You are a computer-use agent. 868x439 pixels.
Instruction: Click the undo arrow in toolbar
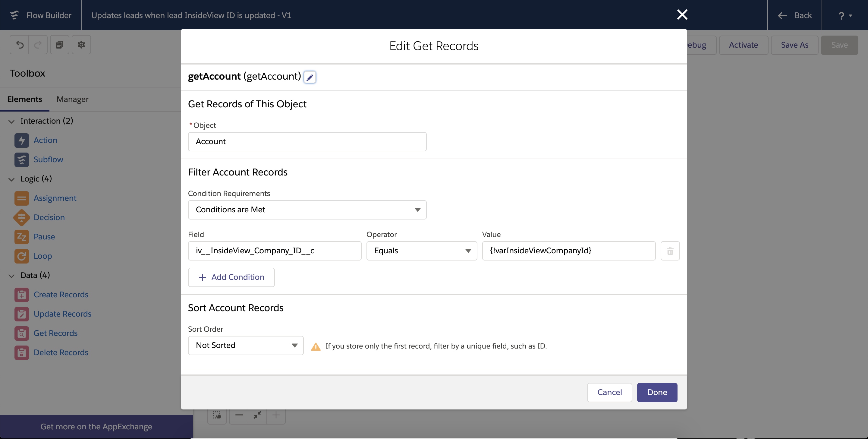(20, 45)
